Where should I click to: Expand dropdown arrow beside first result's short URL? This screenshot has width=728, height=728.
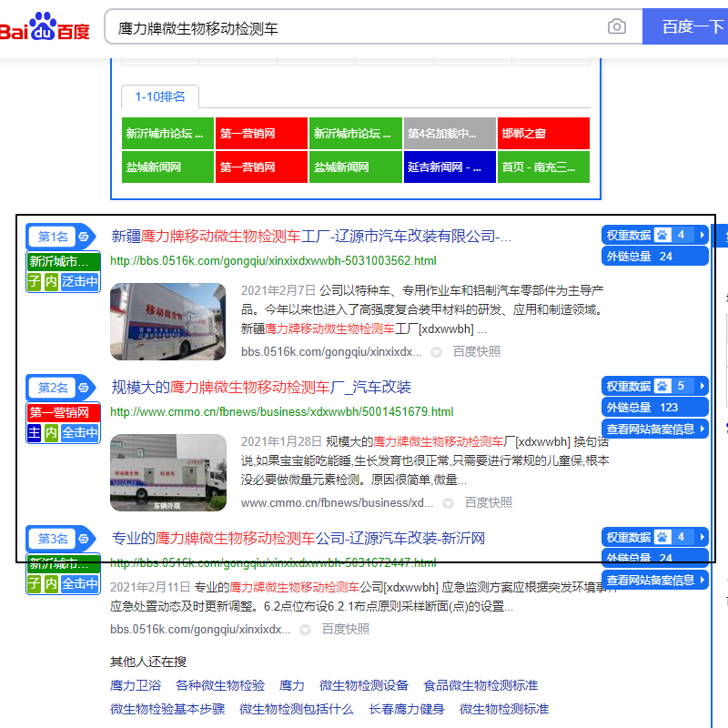tap(436, 352)
